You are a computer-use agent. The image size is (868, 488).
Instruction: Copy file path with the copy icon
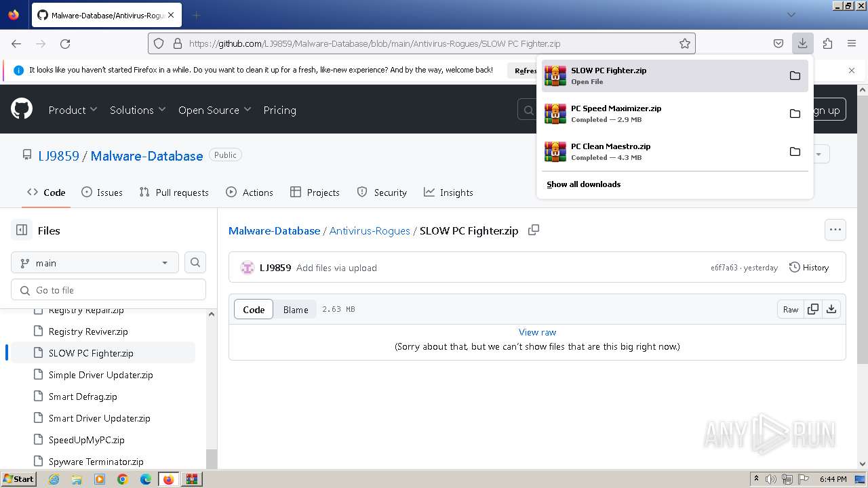(534, 230)
